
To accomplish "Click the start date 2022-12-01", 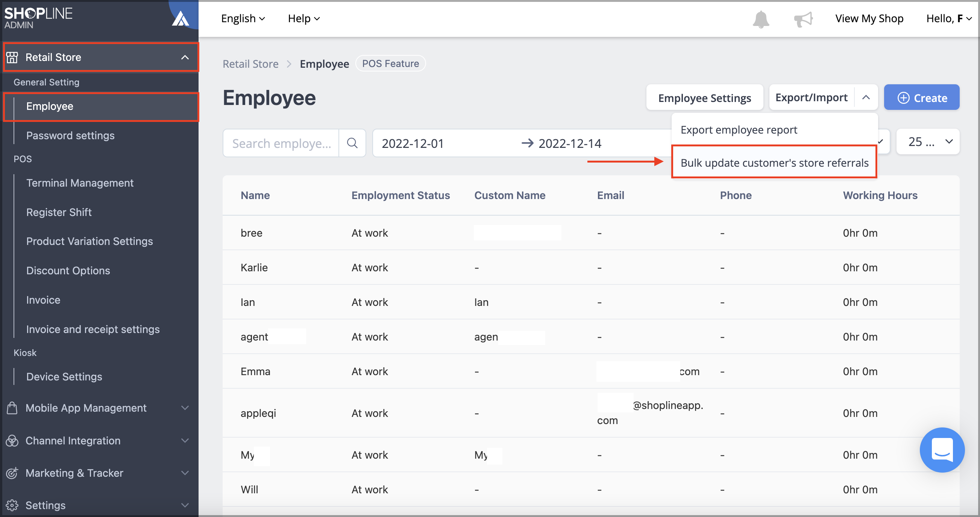I will click(413, 143).
